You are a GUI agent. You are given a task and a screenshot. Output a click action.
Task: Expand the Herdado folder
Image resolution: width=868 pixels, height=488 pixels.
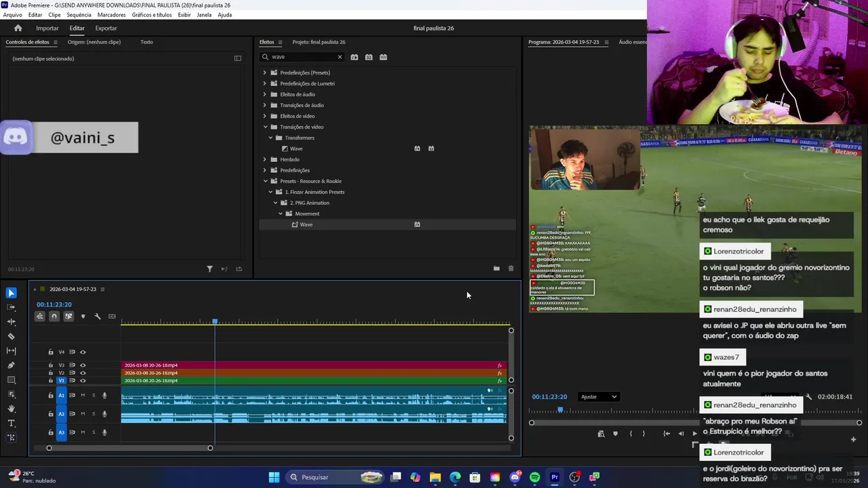[x=264, y=159]
